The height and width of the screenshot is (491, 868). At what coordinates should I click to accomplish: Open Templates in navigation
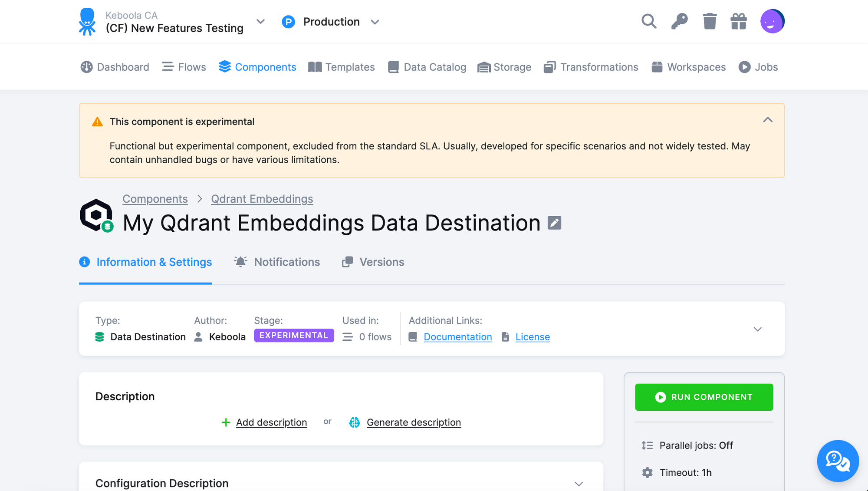342,67
